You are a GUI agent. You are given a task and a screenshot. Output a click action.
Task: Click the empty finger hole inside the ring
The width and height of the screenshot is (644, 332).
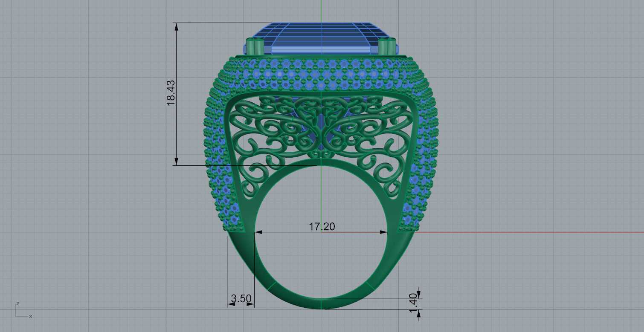click(321, 260)
